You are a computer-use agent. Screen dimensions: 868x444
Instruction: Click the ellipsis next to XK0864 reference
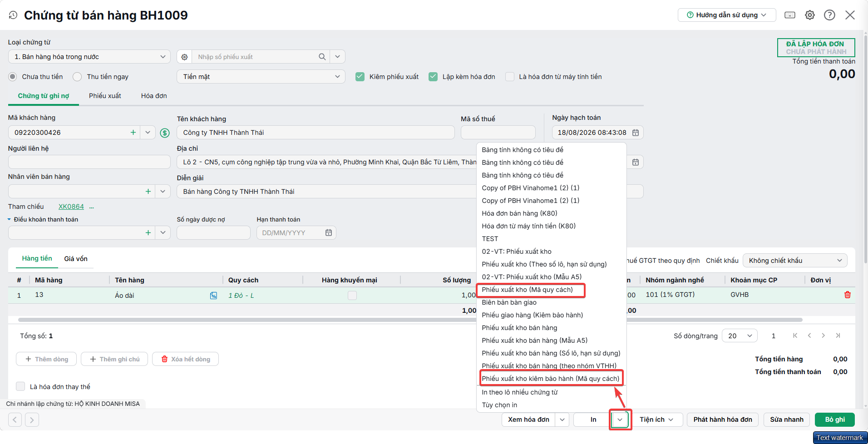(x=92, y=207)
